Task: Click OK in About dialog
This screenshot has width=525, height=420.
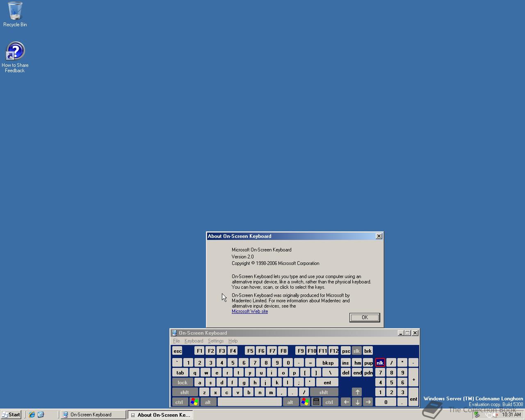Action: 365,317
